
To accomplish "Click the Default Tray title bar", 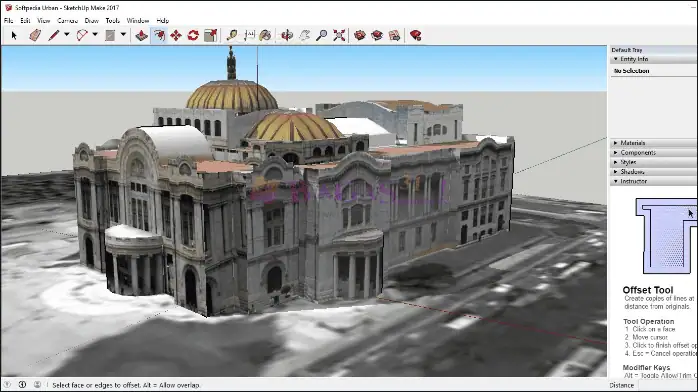I will (653, 50).
